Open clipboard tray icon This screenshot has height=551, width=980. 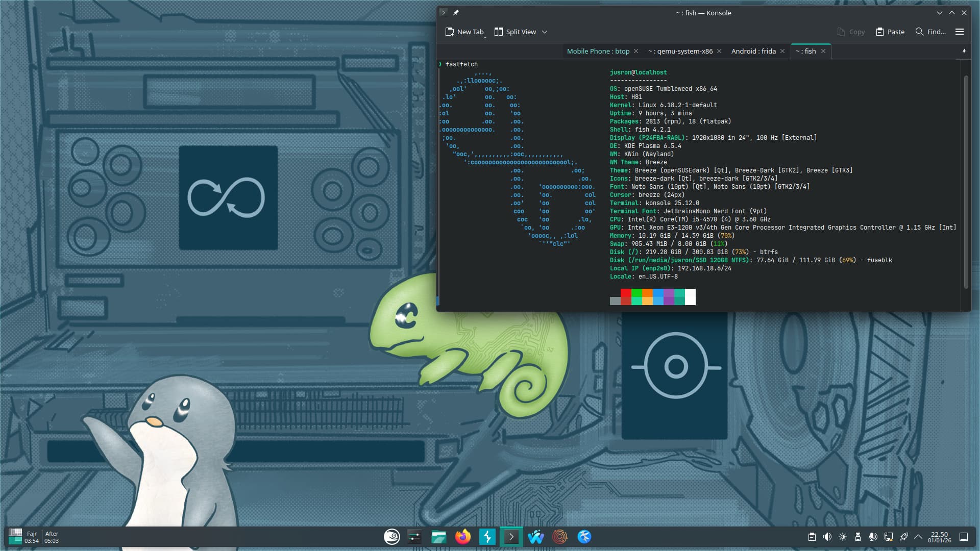click(812, 537)
